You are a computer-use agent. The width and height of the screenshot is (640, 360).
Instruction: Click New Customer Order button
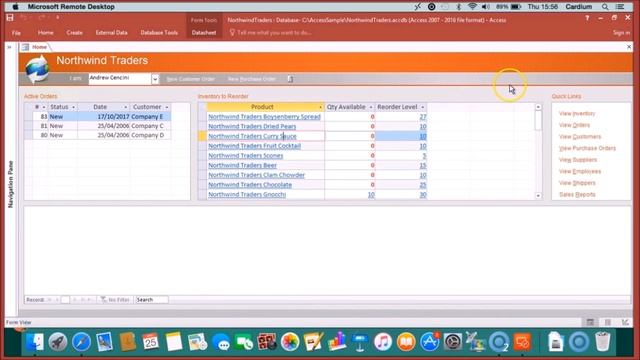point(191,79)
